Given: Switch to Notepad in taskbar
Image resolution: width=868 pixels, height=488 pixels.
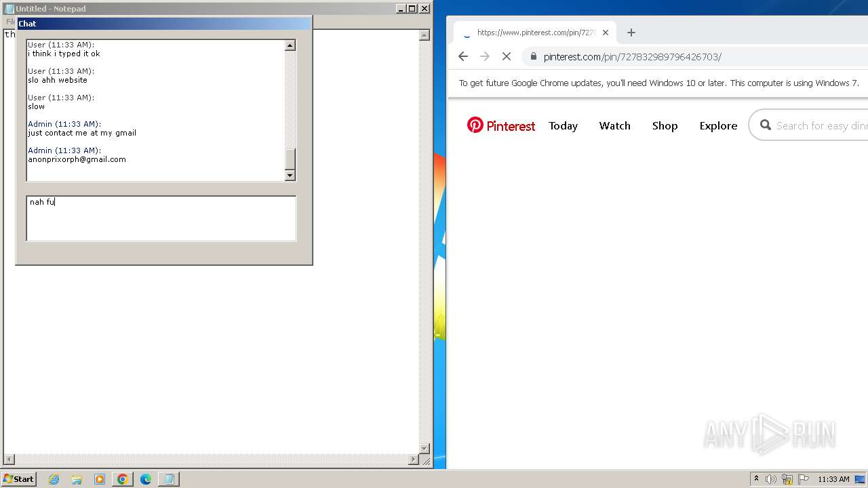Looking at the screenshot, I should 168,479.
